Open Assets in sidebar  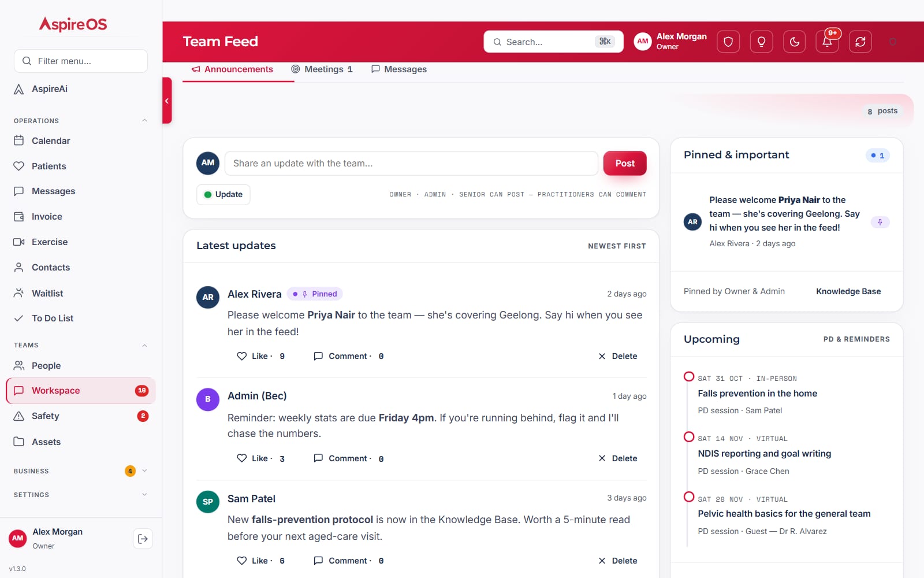point(81,442)
